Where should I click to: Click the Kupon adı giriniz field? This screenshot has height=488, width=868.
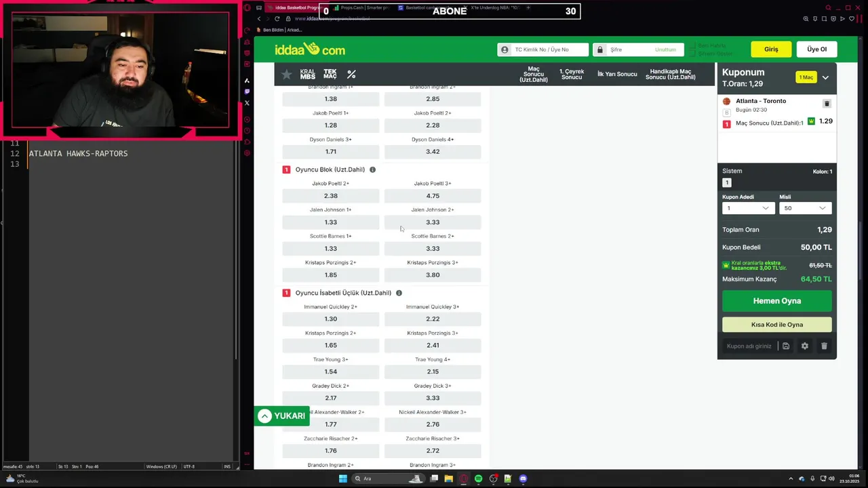749,346
